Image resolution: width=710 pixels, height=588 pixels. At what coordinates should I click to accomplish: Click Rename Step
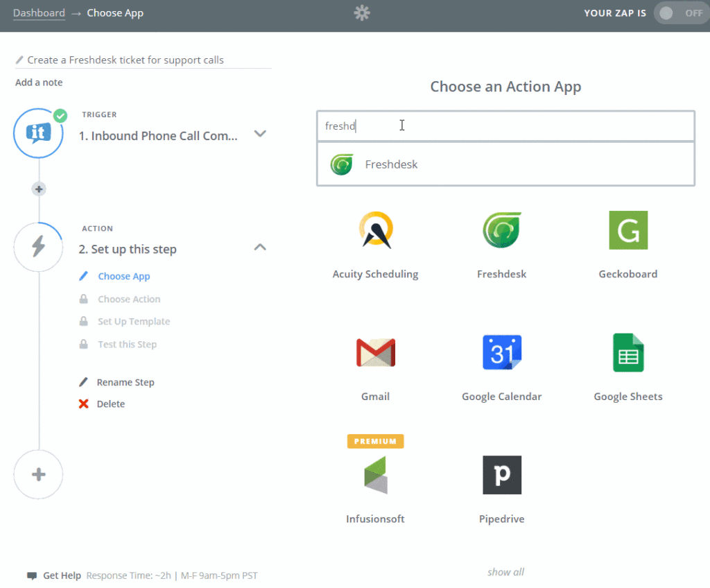tap(125, 382)
